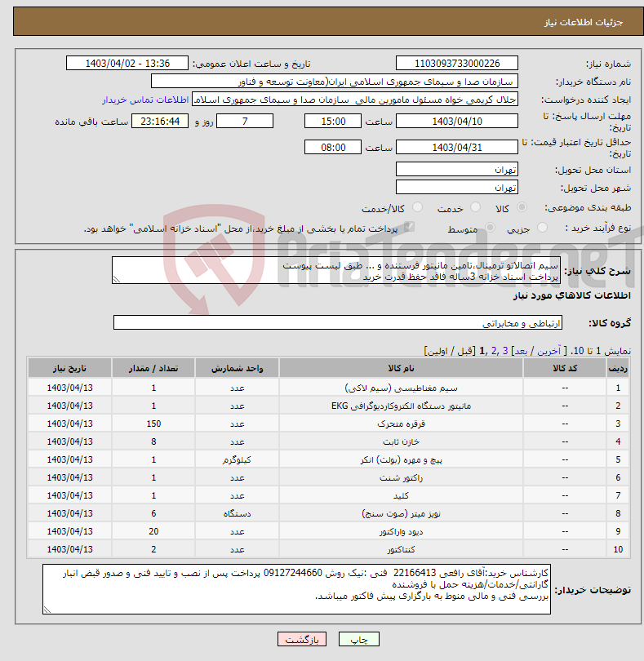Click the گروه کالا field ارتباطی و مخابراتی
644x661 pixels.
coord(338,323)
